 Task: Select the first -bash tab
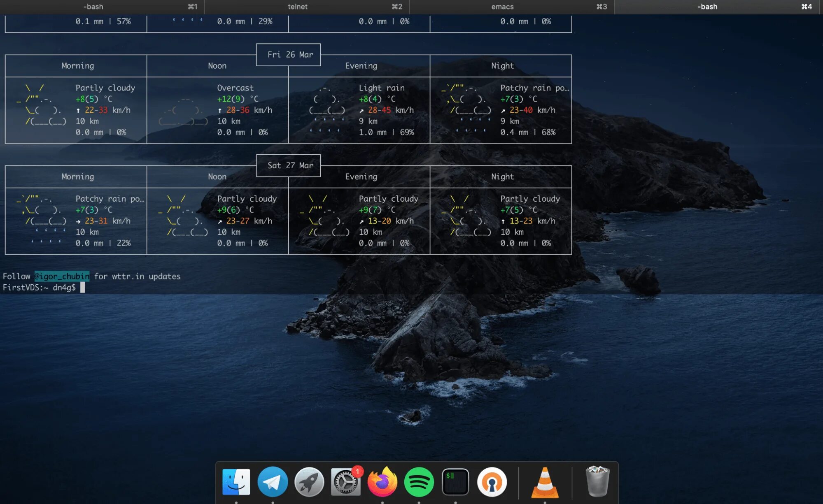[x=93, y=7]
